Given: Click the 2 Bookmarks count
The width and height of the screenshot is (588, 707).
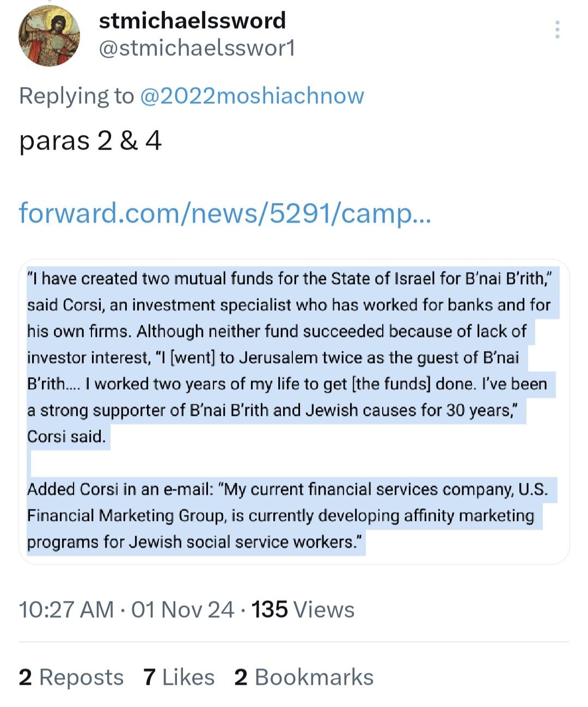Looking at the screenshot, I should point(304,678).
